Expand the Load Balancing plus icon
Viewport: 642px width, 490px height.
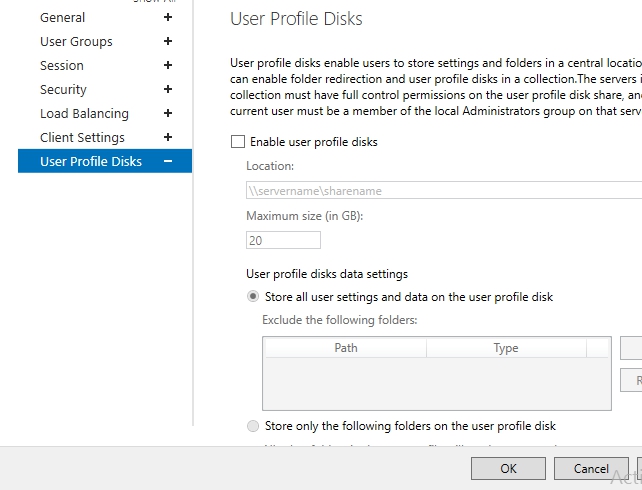tap(168, 113)
